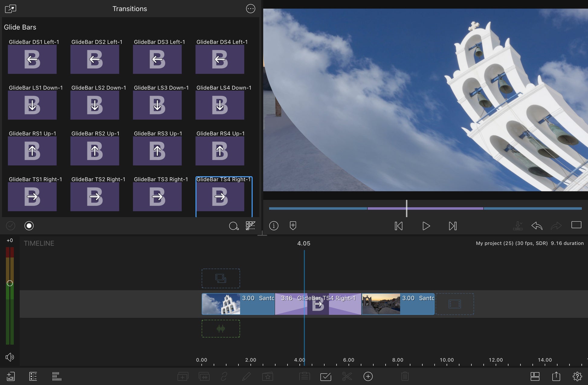Jump to previous clip start
The image size is (588, 385).
[x=399, y=226]
